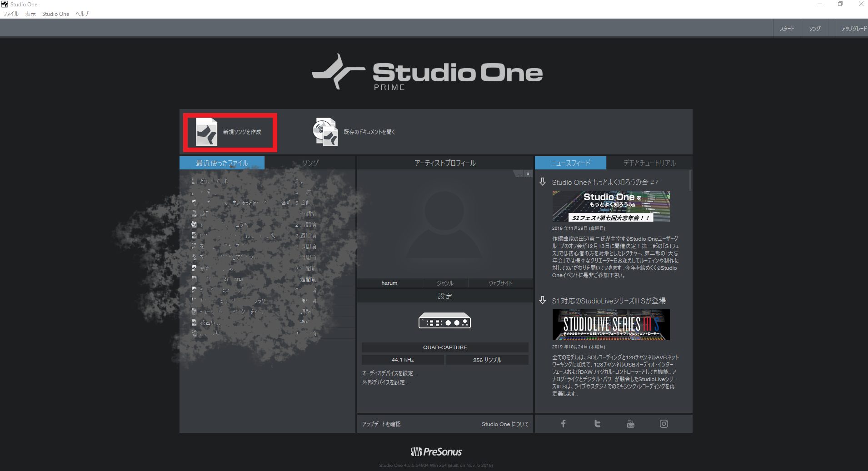Open the PreSonus YouTube icon

click(x=630, y=424)
